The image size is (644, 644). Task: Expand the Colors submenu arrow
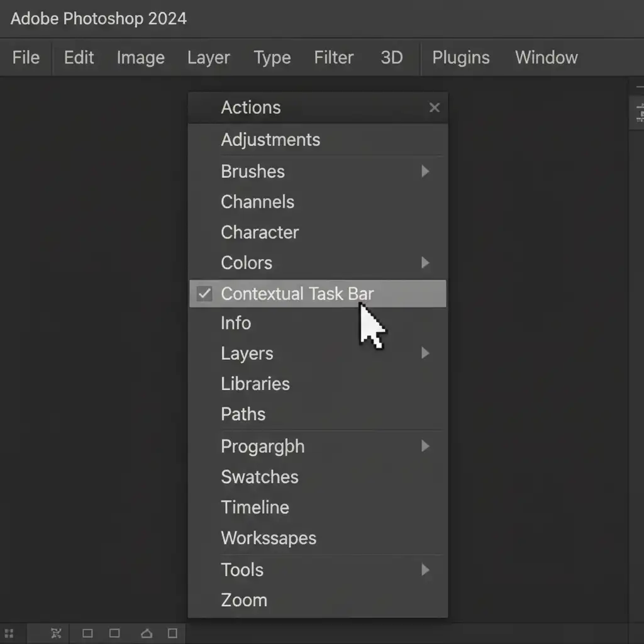[x=425, y=262]
